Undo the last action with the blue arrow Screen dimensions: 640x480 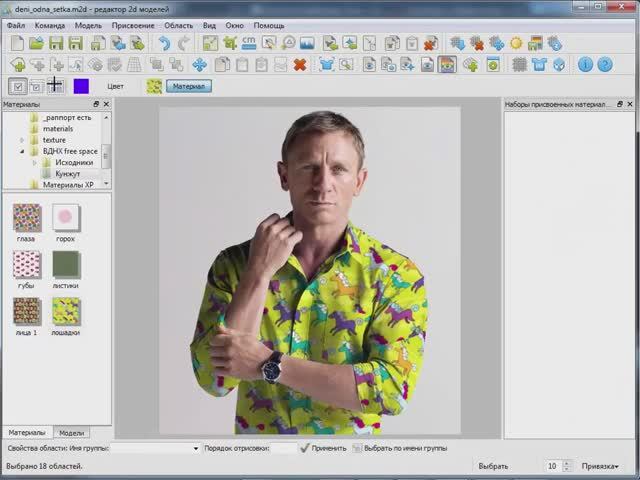[164, 43]
